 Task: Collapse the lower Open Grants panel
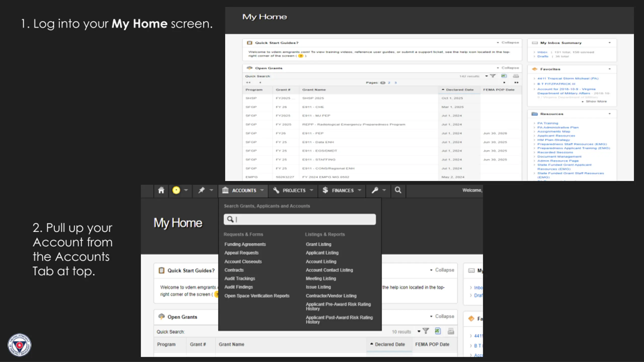pyautogui.click(x=442, y=316)
